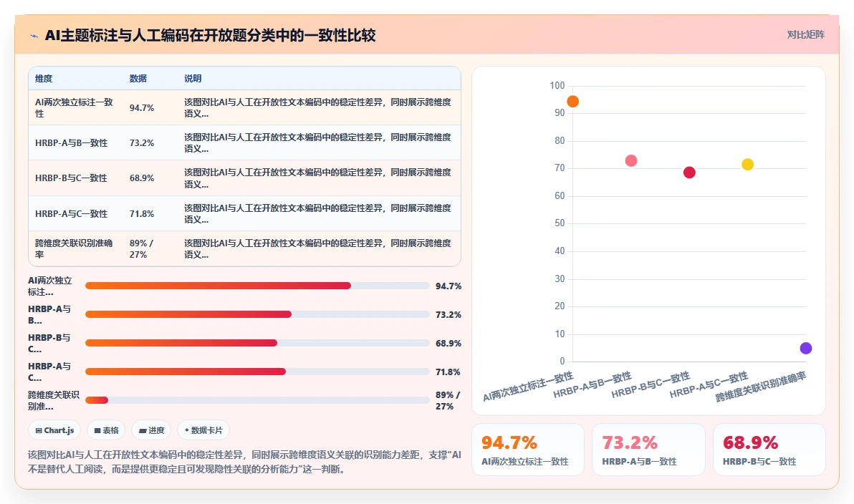Click the yellow scatter point for HRBP-A与C

coord(747,165)
